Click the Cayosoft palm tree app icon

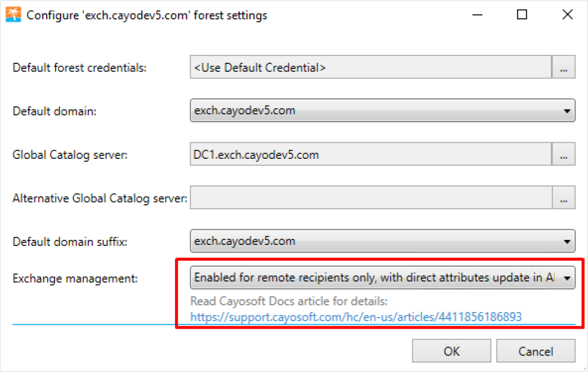point(13,15)
